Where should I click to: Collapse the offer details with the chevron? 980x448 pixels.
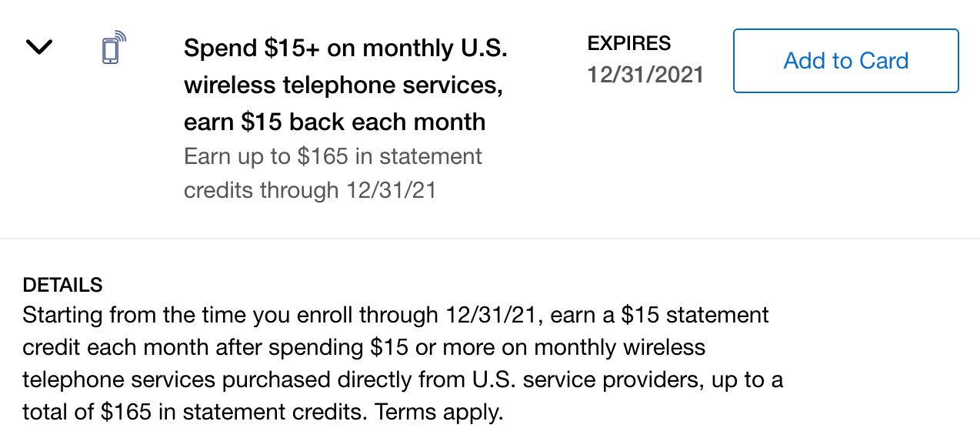pos(39,48)
